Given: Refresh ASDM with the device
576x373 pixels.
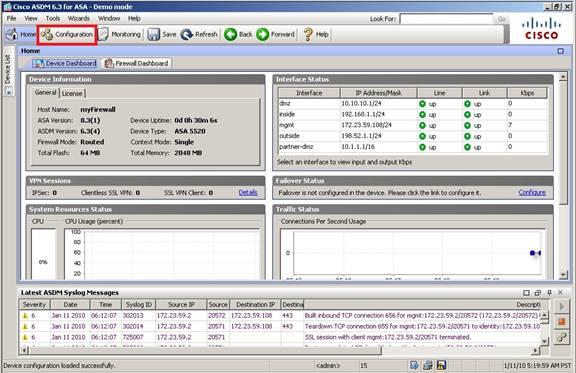Looking at the screenshot, I should (x=199, y=35).
